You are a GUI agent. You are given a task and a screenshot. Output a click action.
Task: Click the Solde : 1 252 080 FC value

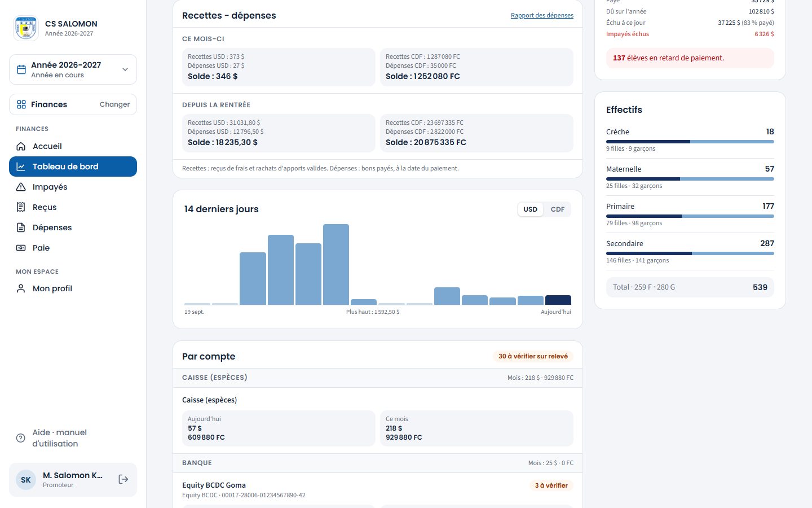tap(423, 76)
